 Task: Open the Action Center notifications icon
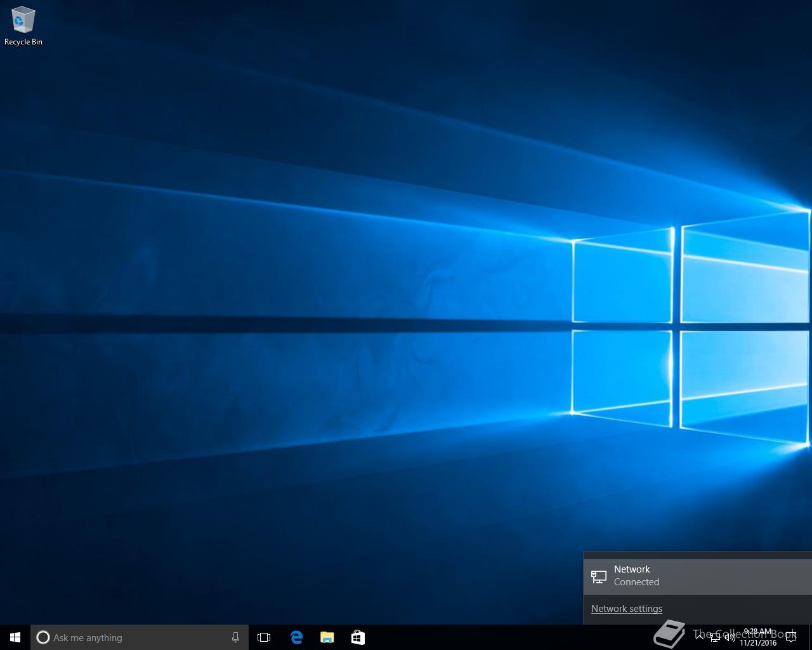(791, 637)
